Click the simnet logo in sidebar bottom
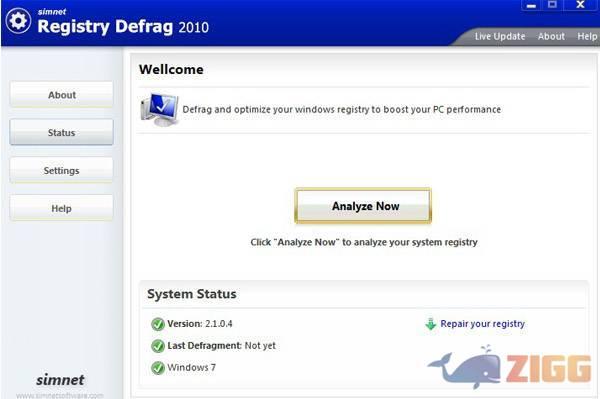 60,380
